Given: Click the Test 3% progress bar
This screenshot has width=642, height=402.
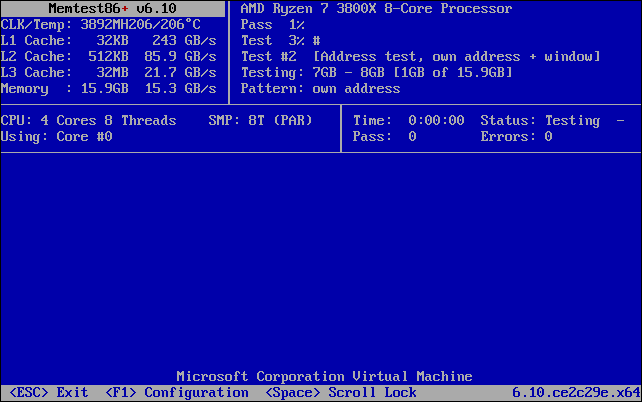Looking at the screenshot, I should [280, 41].
